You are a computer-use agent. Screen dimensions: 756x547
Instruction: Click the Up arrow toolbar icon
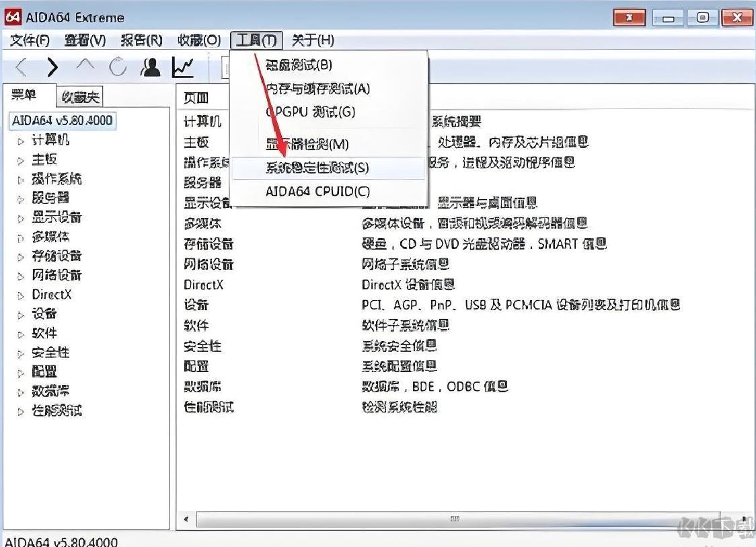coord(85,66)
